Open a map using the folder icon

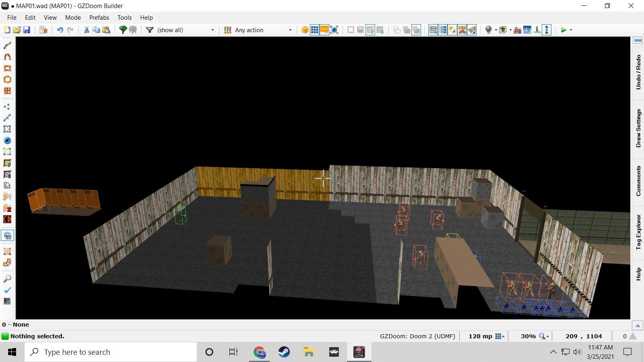click(x=17, y=30)
